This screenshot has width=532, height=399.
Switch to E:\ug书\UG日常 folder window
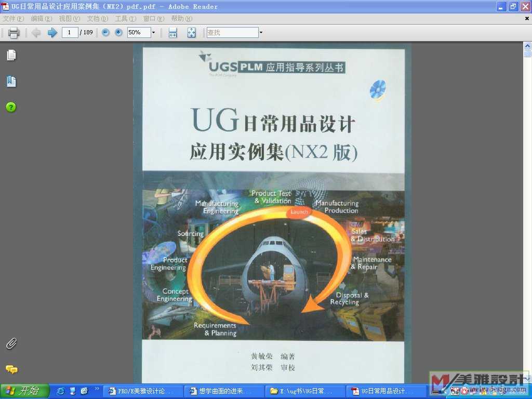pyautogui.click(x=305, y=391)
